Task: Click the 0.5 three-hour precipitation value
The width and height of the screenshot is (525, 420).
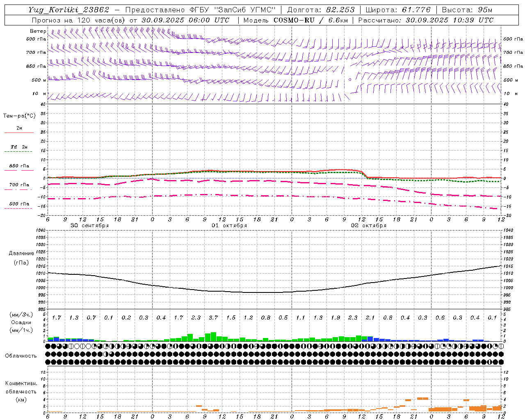Action: [283, 318]
